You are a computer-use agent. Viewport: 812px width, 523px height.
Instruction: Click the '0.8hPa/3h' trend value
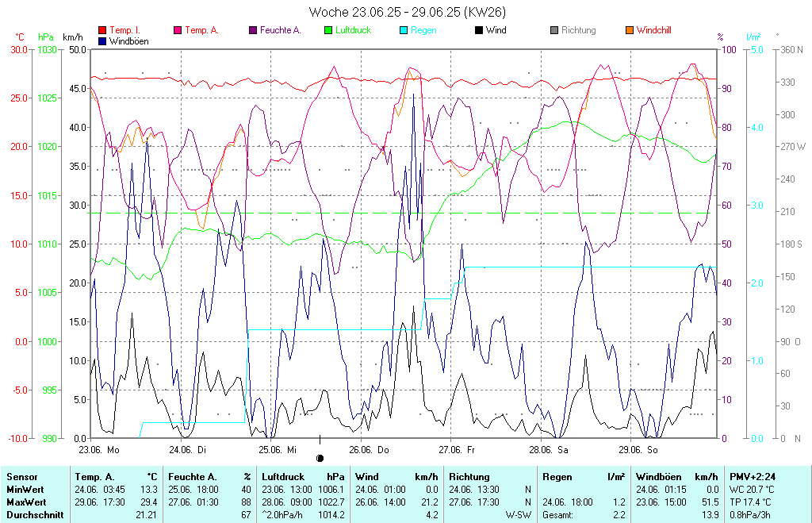click(x=750, y=515)
